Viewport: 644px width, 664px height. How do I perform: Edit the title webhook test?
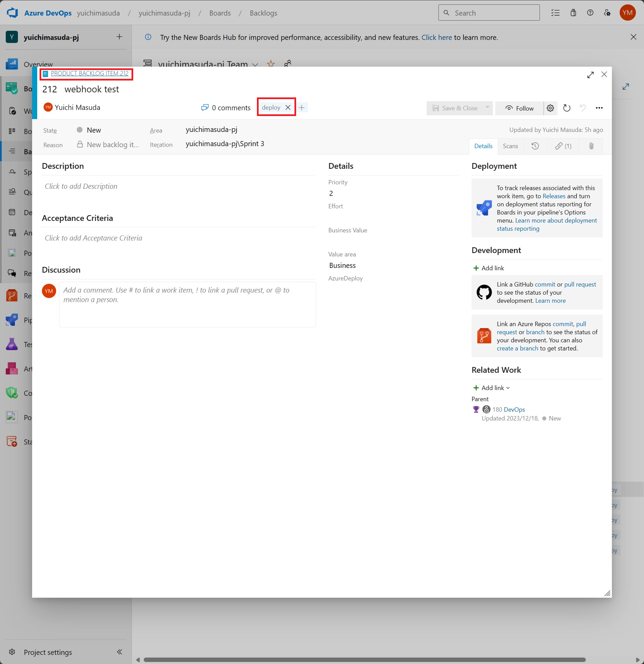(x=91, y=89)
